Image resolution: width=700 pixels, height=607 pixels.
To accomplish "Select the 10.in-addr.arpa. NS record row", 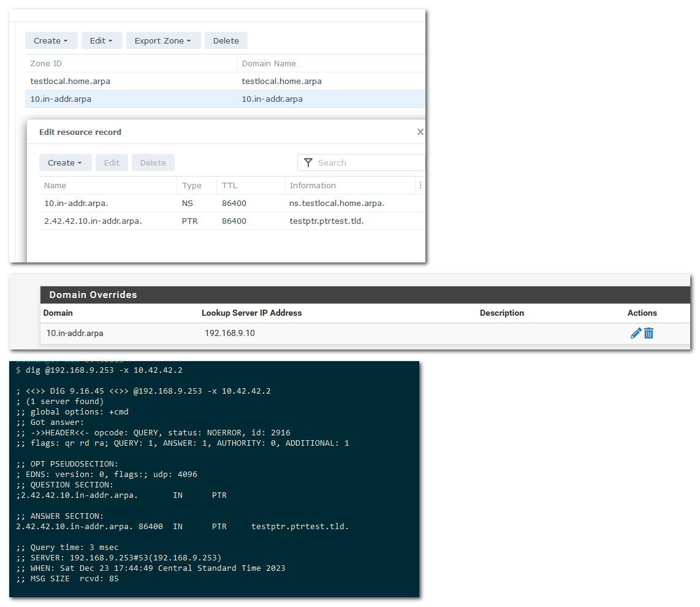I will (232, 203).
